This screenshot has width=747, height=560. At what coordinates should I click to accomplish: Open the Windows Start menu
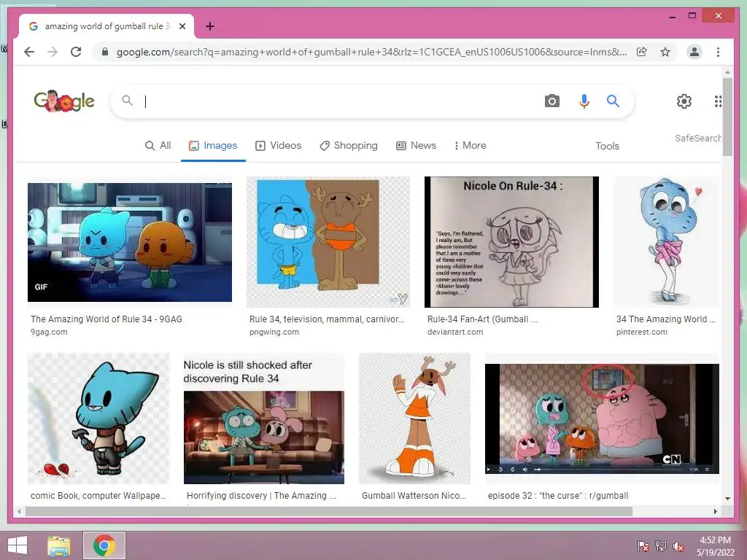(18, 545)
